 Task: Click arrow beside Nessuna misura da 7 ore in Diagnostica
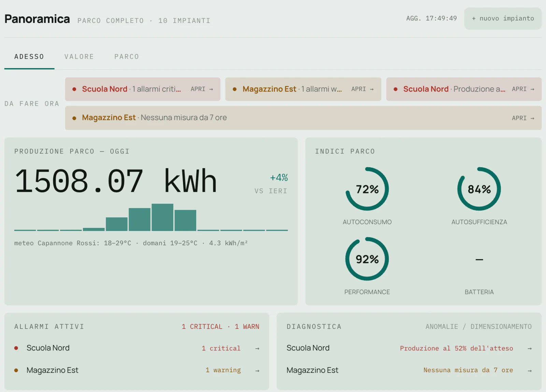tap(530, 371)
